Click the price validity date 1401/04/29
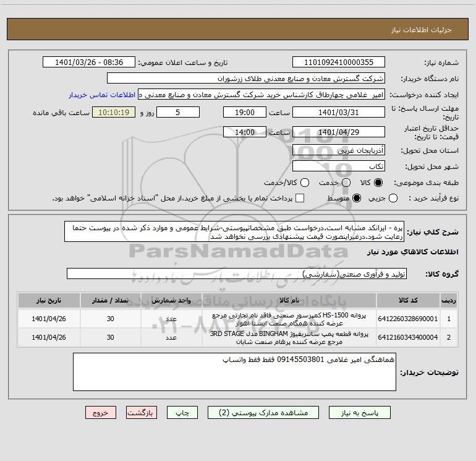Image resolution: width=476 pixels, height=461 pixels. pos(339,132)
